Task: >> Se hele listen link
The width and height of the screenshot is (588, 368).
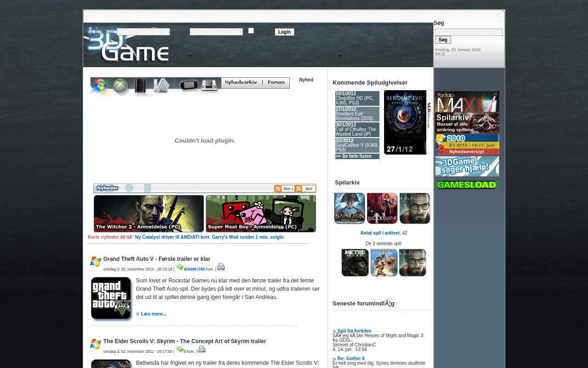Action: (354, 156)
